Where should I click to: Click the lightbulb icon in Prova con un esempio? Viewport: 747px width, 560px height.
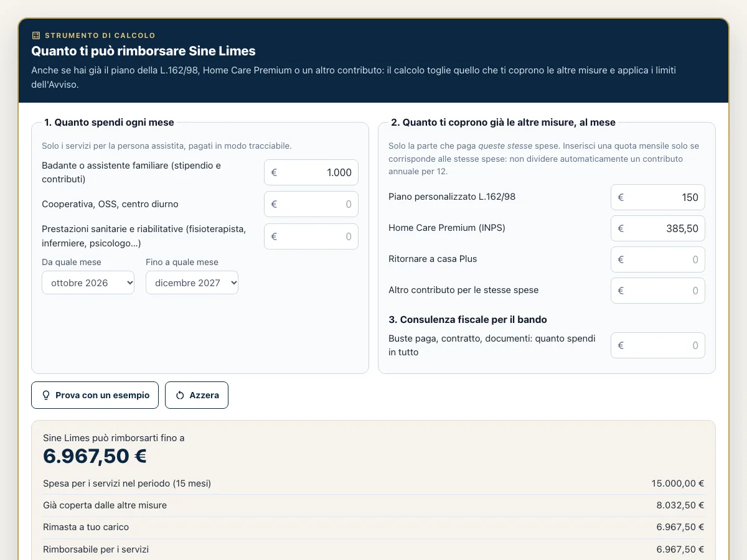[45, 395]
